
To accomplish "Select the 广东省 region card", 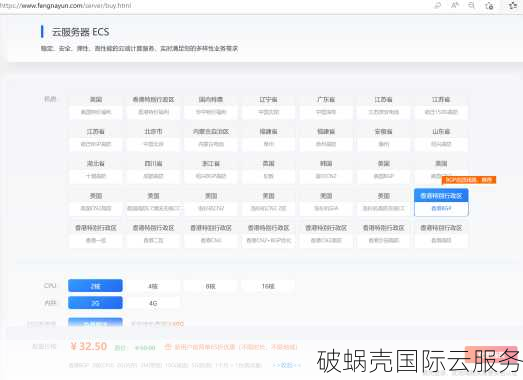I will point(326,106).
